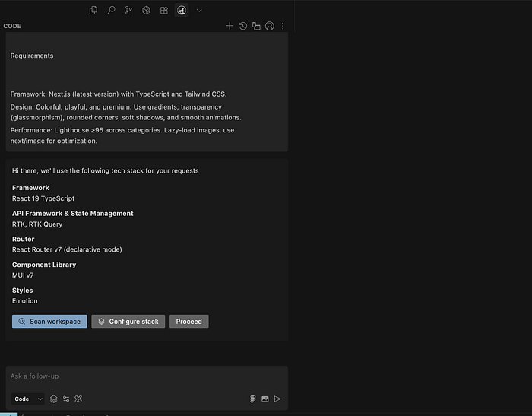
Task: Open chat history clock icon
Action: click(243, 26)
